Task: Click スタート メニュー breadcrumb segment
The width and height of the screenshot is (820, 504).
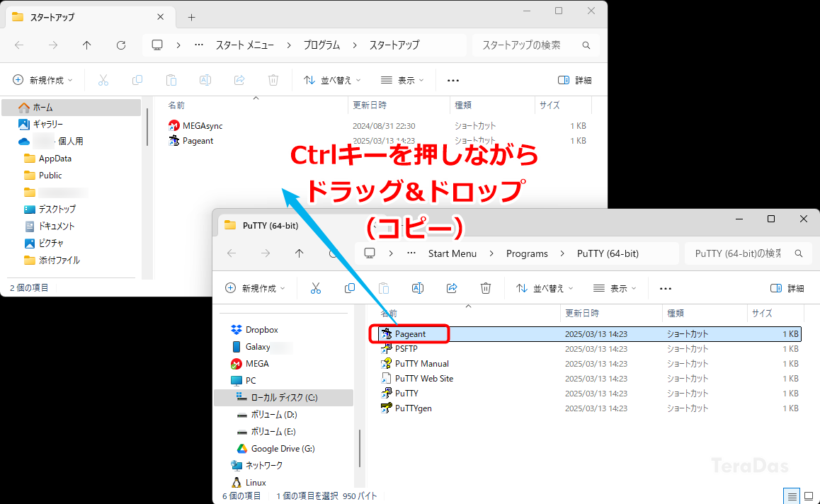Action: (x=245, y=45)
